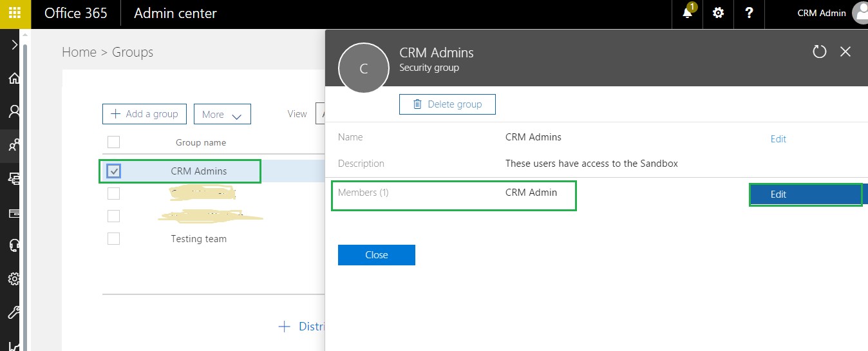868x351 pixels.
Task: Uncheck the CRM Admins checkbox
Action: point(113,171)
